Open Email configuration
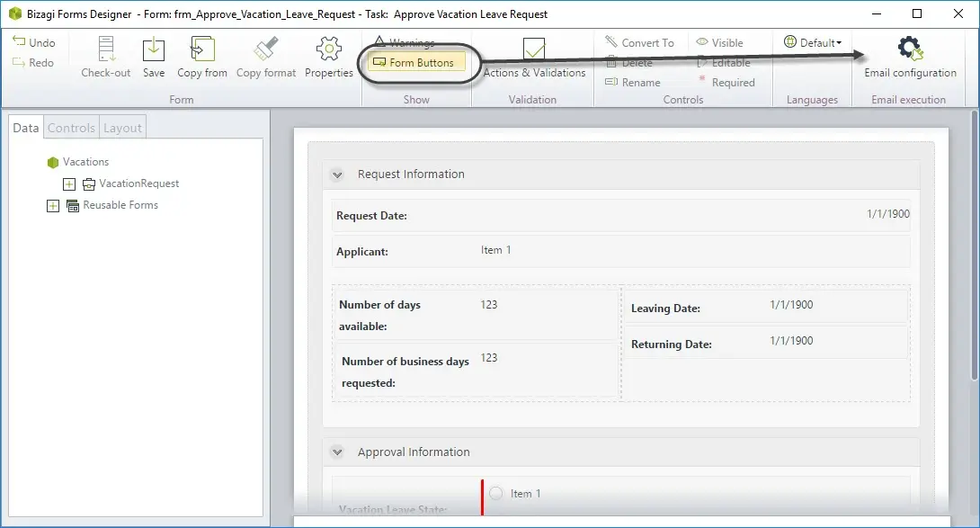Viewport: 980px width, 528px height. (910, 57)
